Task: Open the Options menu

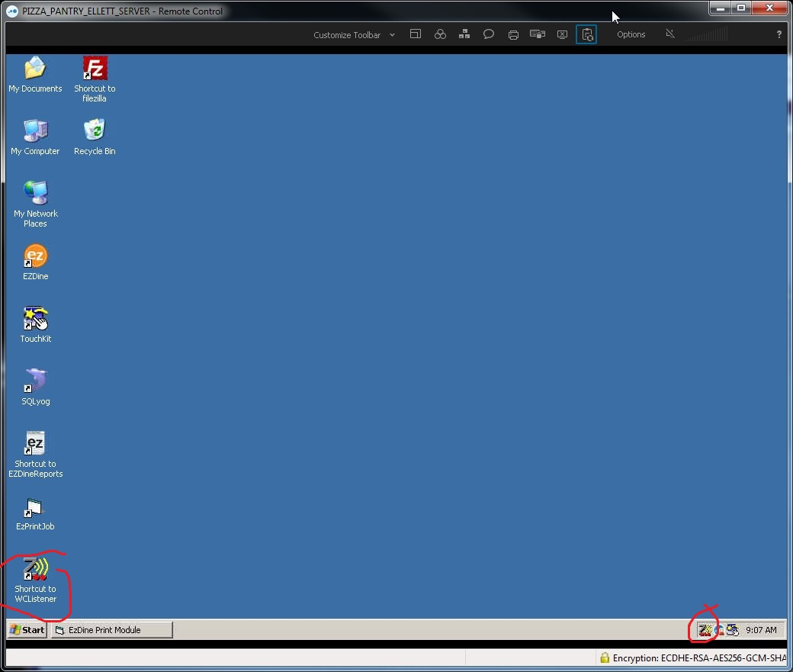Action: (631, 34)
